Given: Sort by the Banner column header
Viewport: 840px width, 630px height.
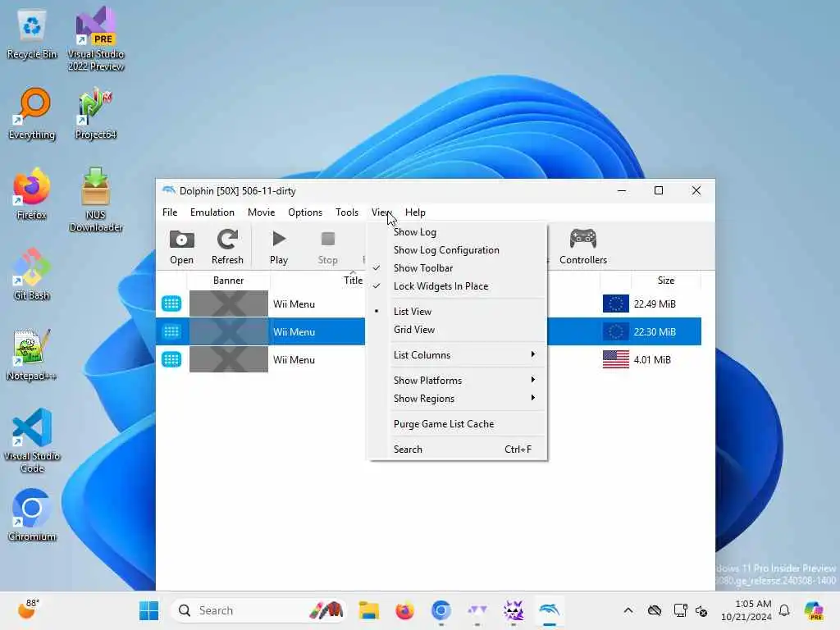Looking at the screenshot, I should click(x=228, y=281).
